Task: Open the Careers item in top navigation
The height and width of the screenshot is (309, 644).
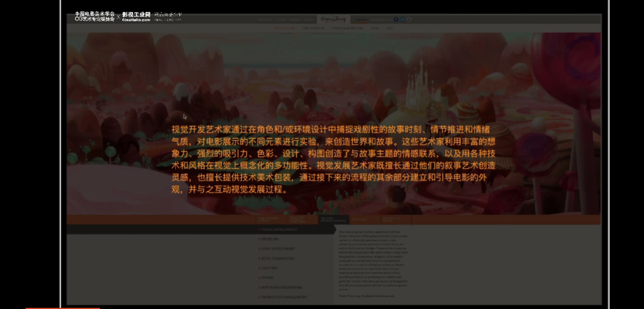Action: tap(361, 20)
